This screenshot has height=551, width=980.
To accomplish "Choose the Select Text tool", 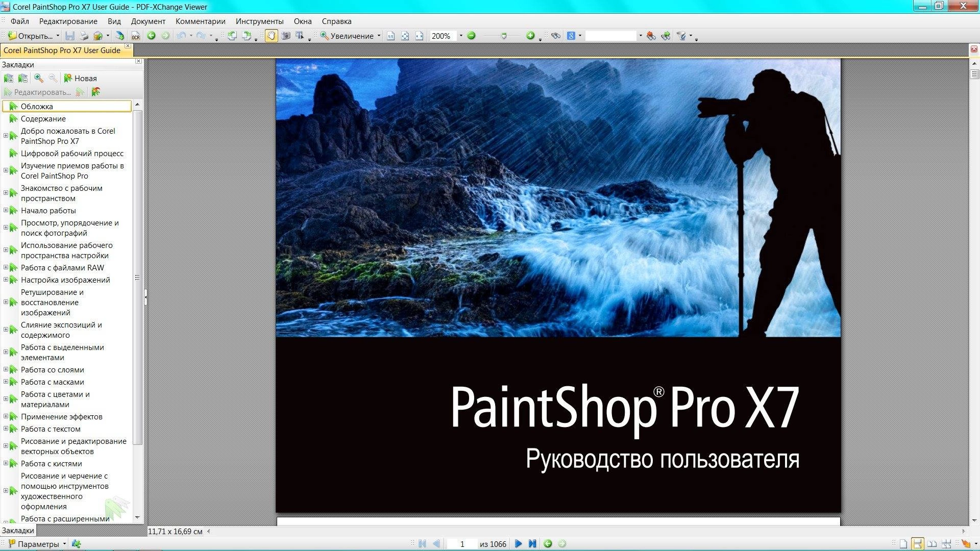I will [300, 36].
